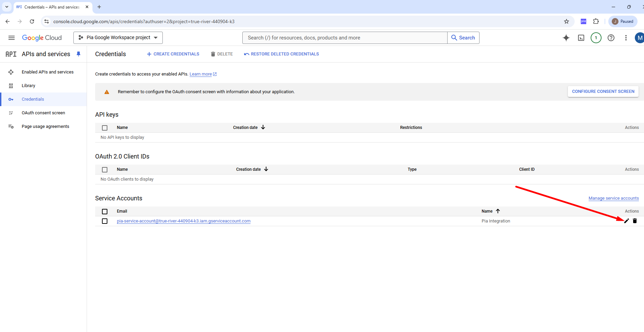This screenshot has width=644, height=332.
Task: Click RESTORE DELETED CREDENTIALS
Action: pyautogui.click(x=281, y=54)
